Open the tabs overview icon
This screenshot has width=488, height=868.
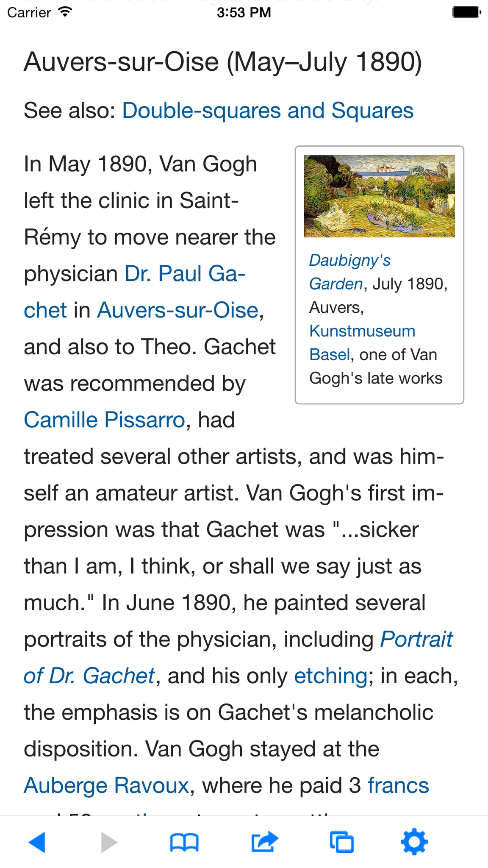coord(342,842)
